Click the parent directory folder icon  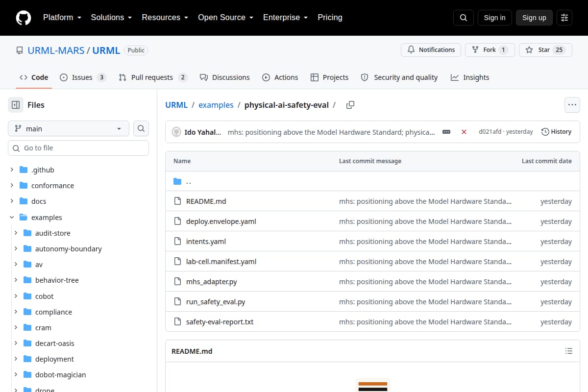[177, 181]
